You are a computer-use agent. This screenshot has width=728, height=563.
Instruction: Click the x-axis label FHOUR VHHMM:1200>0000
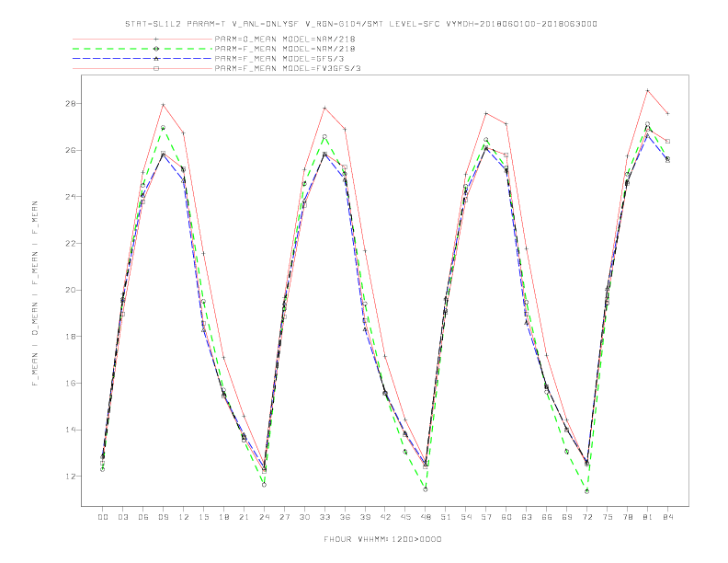coord(382,539)
